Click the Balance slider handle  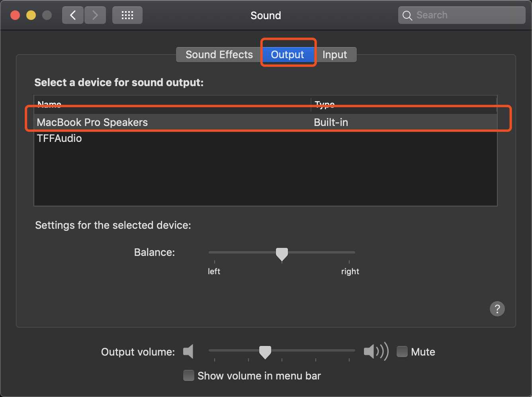pyautogui.click(x=282, y=254)
